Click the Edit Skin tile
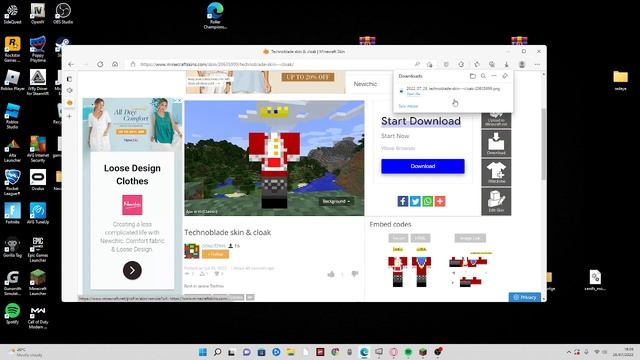The height and width of the screenshot is (360, 640). point(496,201)
